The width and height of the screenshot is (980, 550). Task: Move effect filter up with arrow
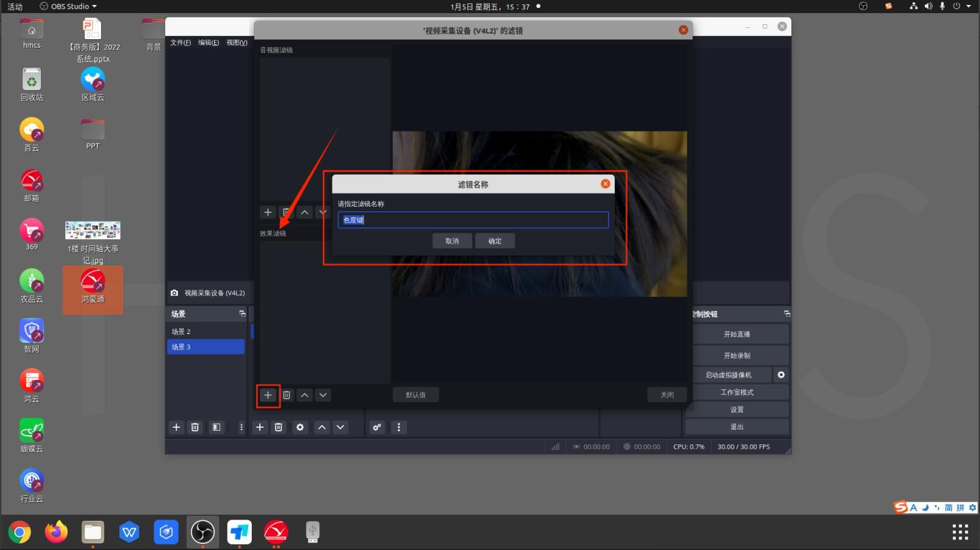coord(305,395)
